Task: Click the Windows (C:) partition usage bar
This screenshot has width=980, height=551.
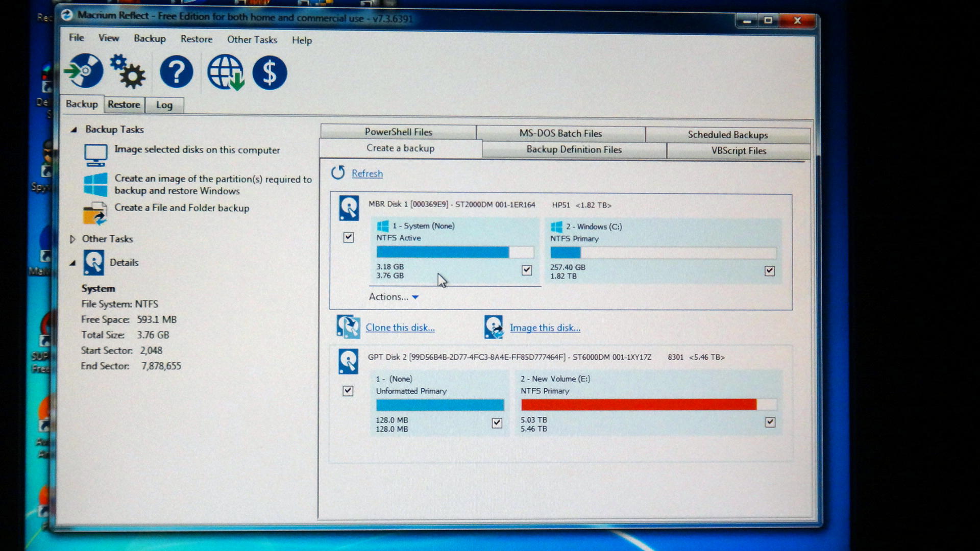Action: [x=663, y=253]
